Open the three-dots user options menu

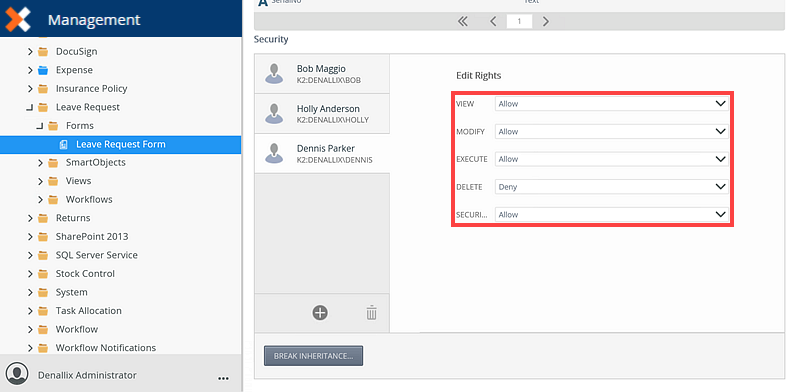223,378
